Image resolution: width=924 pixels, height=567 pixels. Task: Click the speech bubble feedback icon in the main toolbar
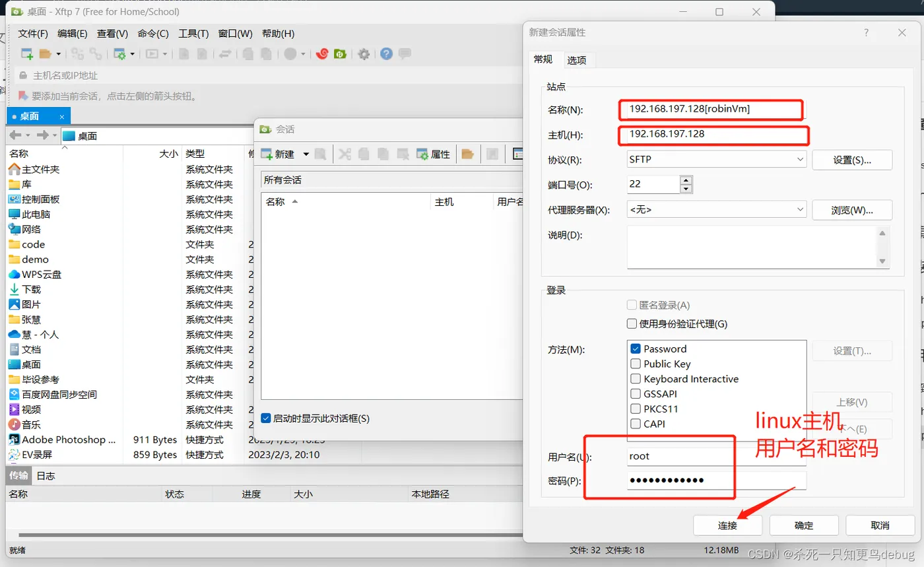pos(405,54)
